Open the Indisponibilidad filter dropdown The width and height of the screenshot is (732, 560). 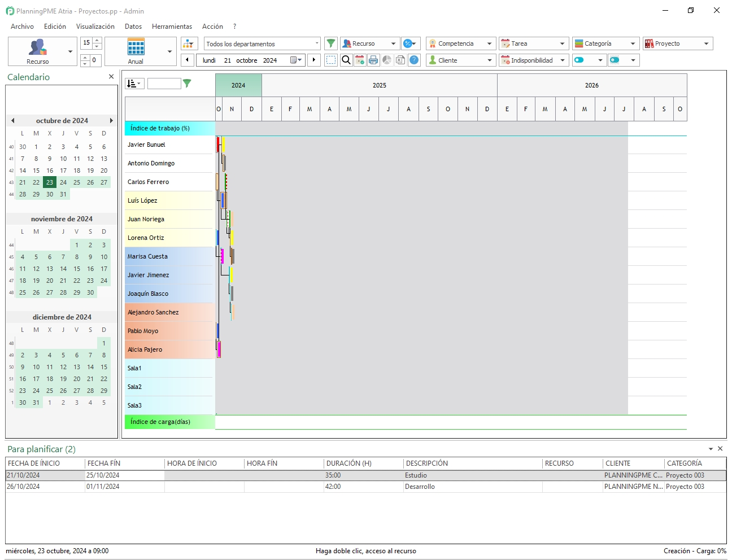pyautogui.click(x=534, y=60)
